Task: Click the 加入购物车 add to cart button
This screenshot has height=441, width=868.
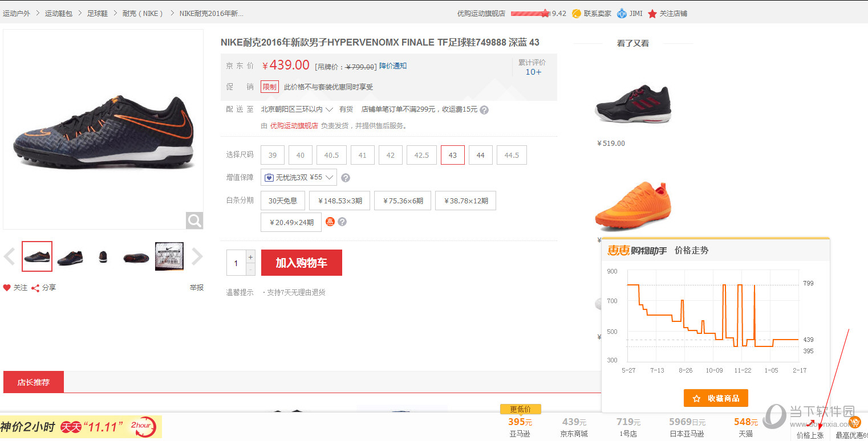Action: (301, 263)
